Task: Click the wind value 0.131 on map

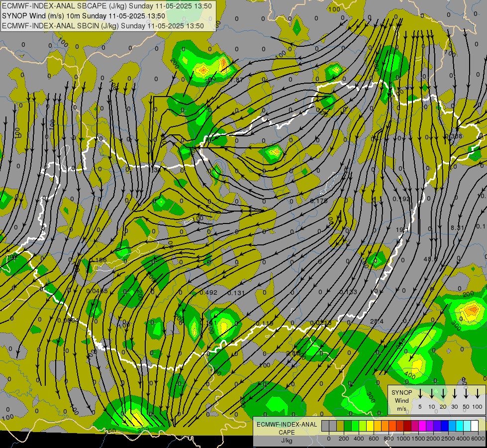Action: pos(236,293)
